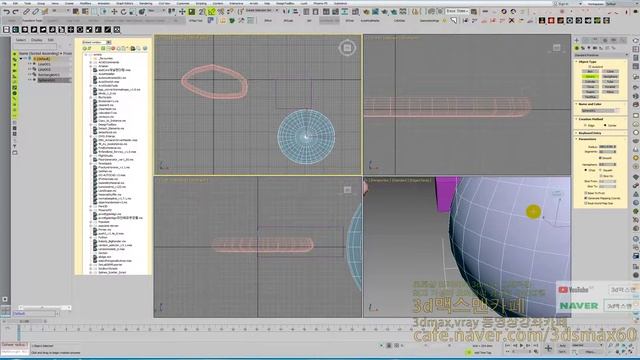Toggle the Percent Snap icon
The image size is (640, 360).
221,12
